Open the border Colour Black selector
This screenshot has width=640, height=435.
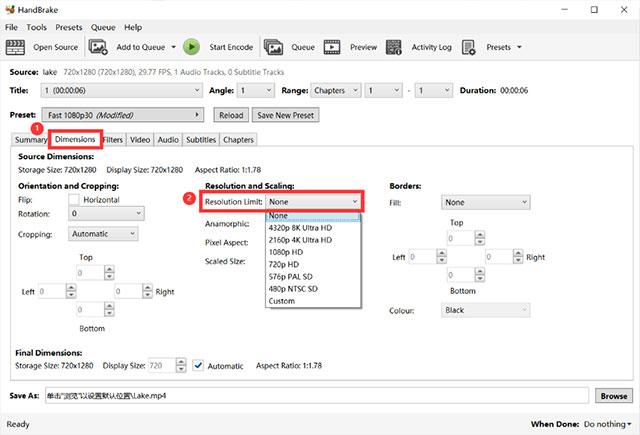(485, 310)
